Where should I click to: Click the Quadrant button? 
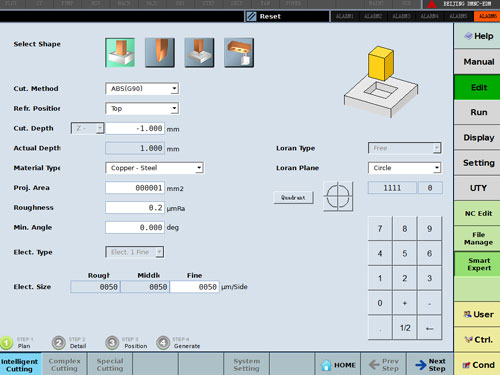pos(293,197)
